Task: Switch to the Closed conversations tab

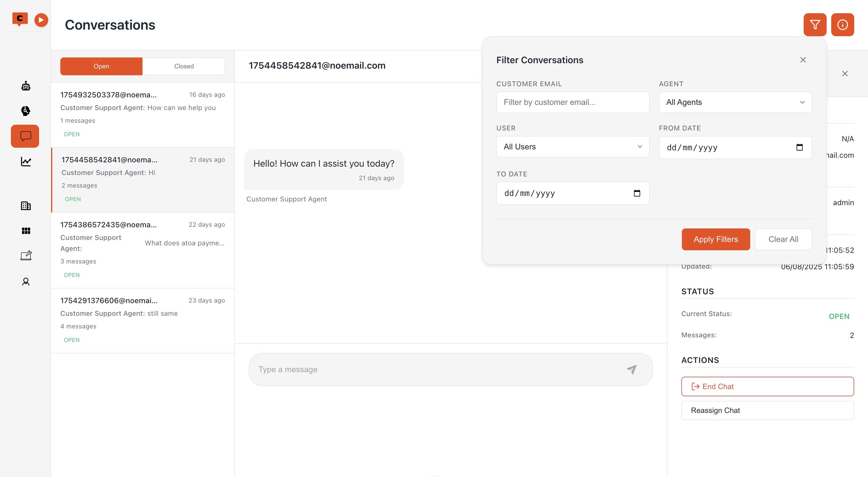Action: coord(184,66)
